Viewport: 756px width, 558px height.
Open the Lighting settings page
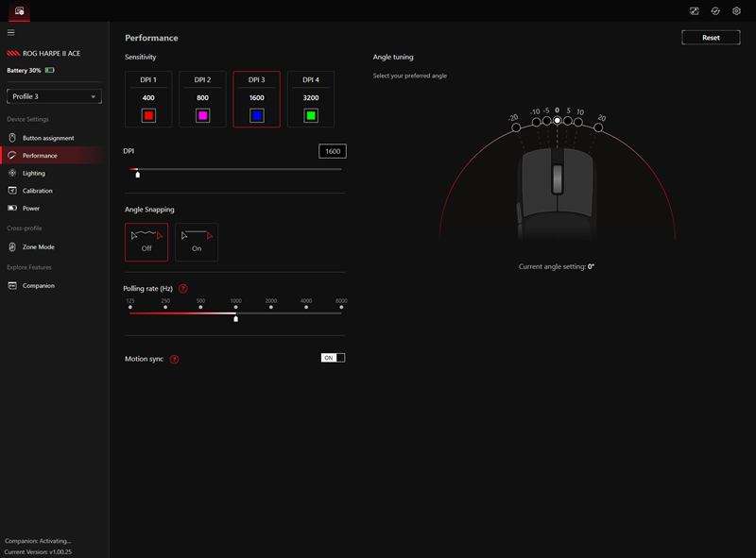tap(34, 173)
